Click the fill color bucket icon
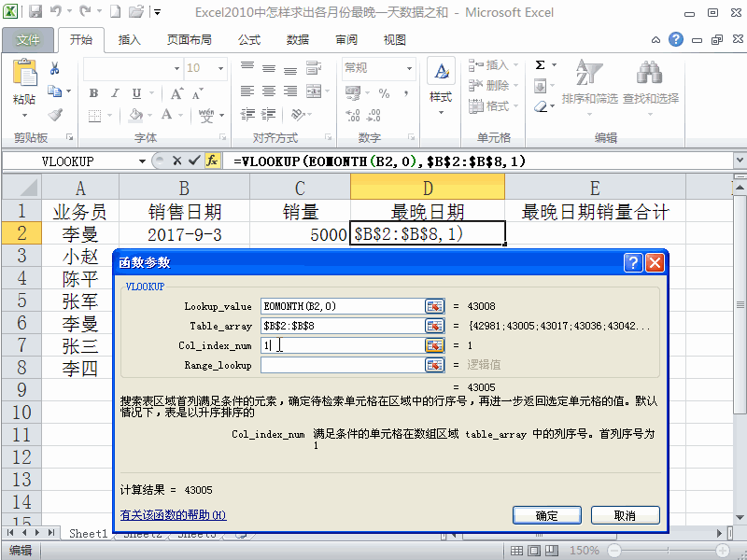The height and width of the screenshot is (560, 747). coord(135,115)
